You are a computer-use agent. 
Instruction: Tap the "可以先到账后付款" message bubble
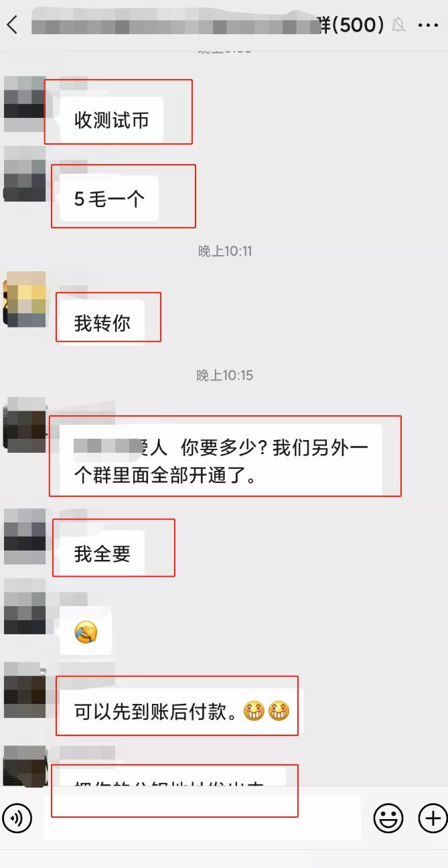point(181,711)
